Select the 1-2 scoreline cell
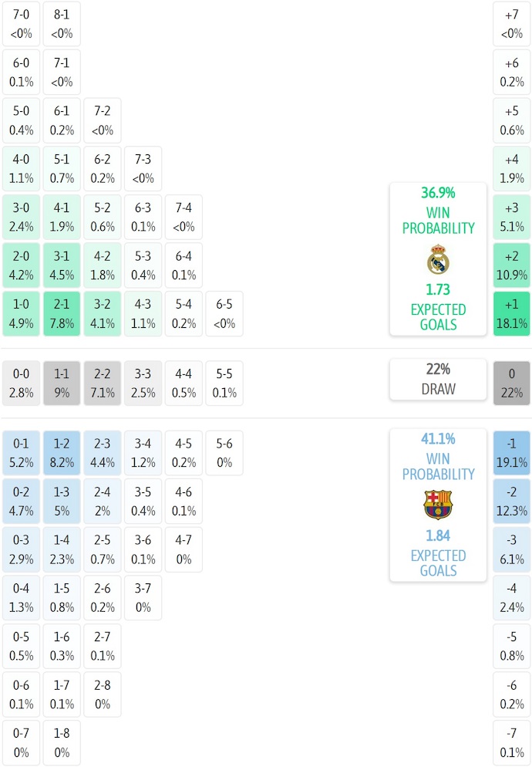 point(62,453)
